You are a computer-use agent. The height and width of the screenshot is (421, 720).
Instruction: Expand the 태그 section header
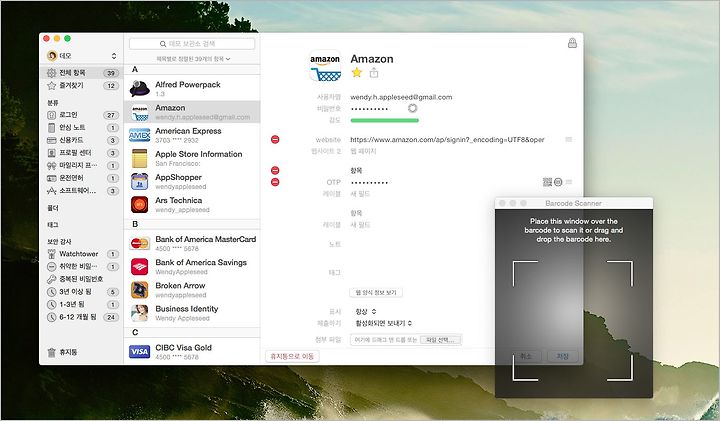(x=53, y=225)
